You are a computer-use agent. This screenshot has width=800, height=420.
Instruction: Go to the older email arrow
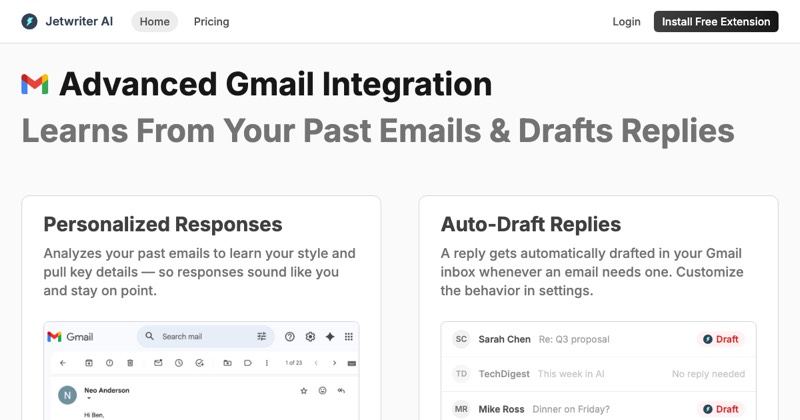[x=334, y=363]
